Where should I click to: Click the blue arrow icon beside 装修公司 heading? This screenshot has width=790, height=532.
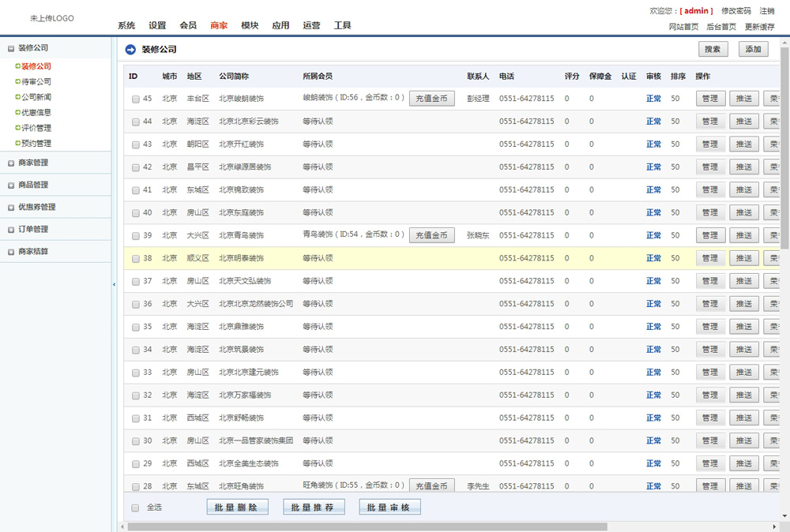pyautogui.click(x=130, y=50)
